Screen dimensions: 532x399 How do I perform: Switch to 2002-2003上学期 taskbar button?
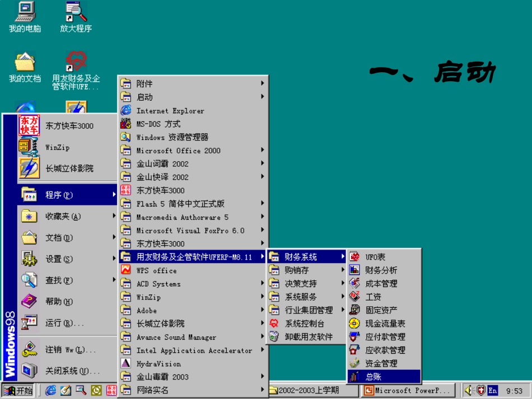click(314, 391)
